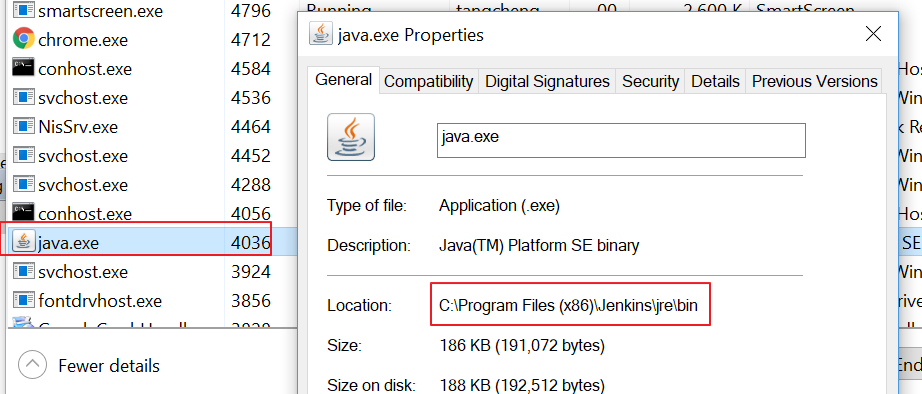Click the svchost.exe icon with PID 4536
Viewport: 922px width, 394px height.
click(23, 96)
